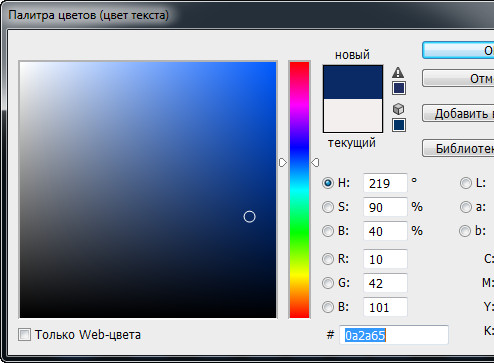This screenshot has width=494, height=363.
Task: Enable the Только Web-цвета checkbox
Action: [x=24, y=334]
